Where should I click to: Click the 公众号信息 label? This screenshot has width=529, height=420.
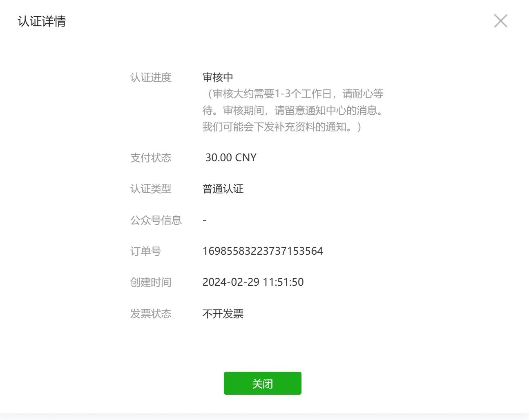156,220
